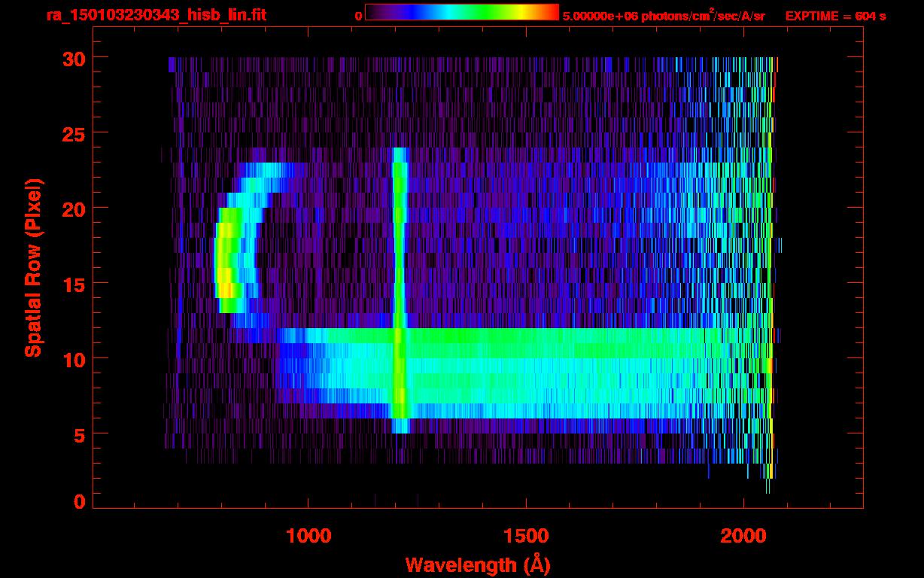The image size is (924, 578).
Task: Click the vertical green emission line near 1216 Å
Action: pyautogui.click(x=399, y=290)
